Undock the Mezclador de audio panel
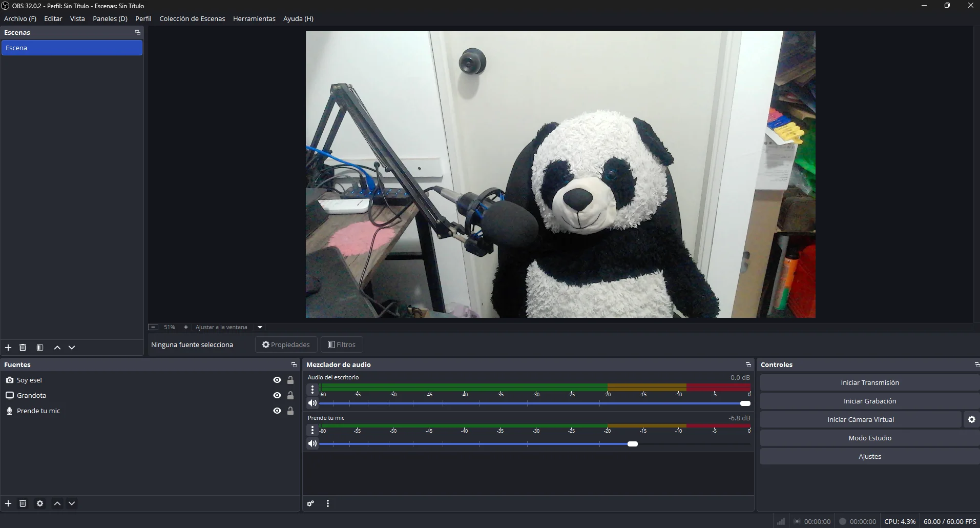The image size is (980, 528). (748, 364)
